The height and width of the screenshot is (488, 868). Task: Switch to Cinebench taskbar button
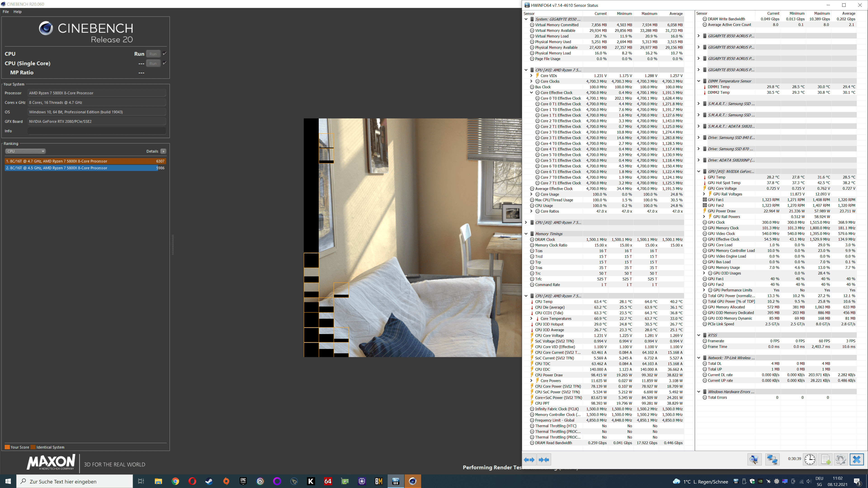coord(413,481)
